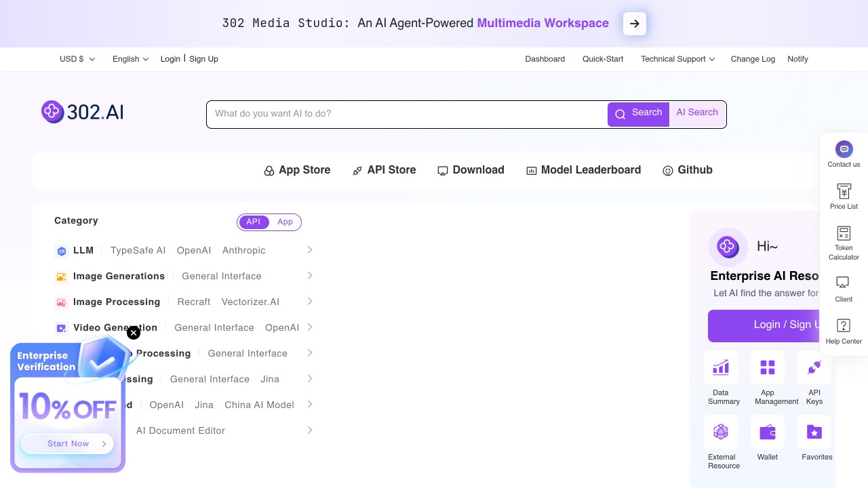868x488 pixels.
Task: Open the Client download icon
Action: click(844, 282)
